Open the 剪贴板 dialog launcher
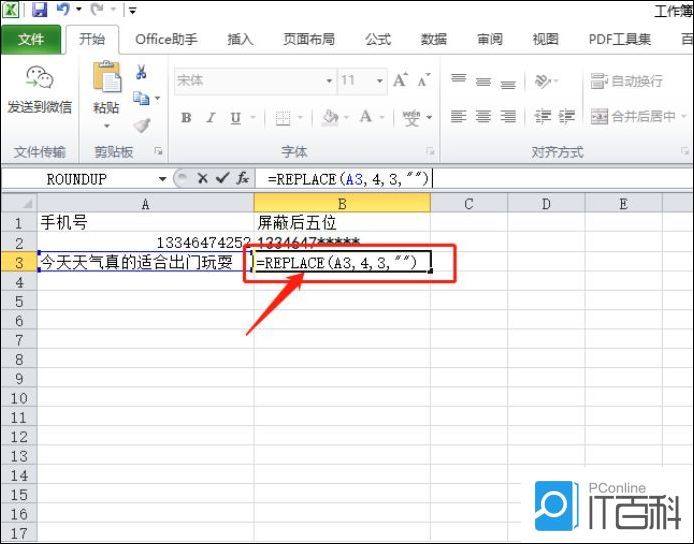Image resolution: width=694 pixels, height=544 pixels. pyautogui.click(x=158, y=151)
